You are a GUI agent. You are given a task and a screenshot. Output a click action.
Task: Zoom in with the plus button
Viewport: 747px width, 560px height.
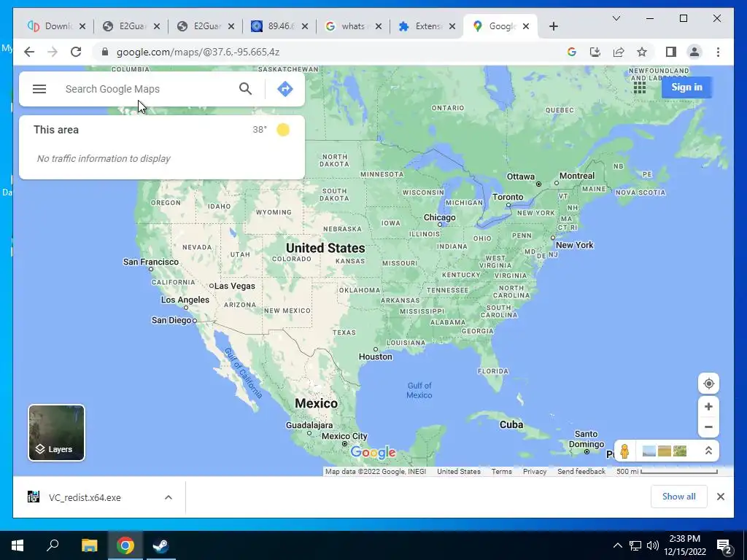708,407
